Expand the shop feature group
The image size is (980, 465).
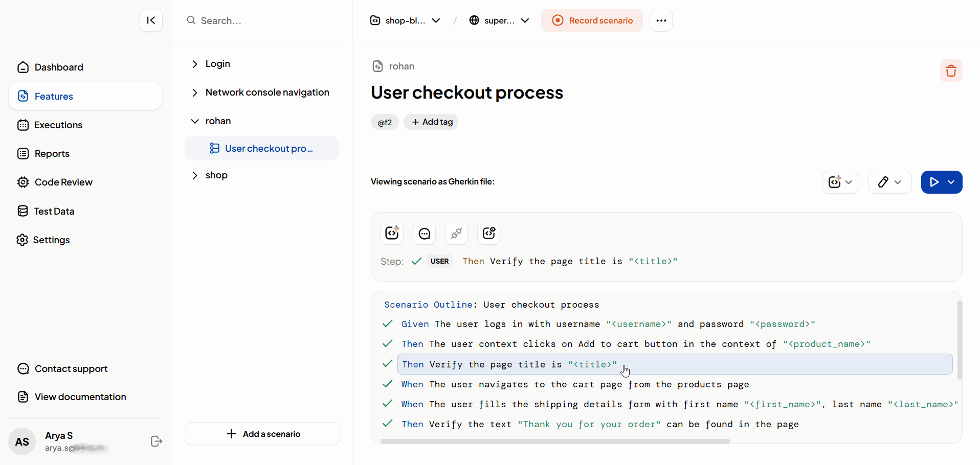pyautogui.click(x=195, y=175)
